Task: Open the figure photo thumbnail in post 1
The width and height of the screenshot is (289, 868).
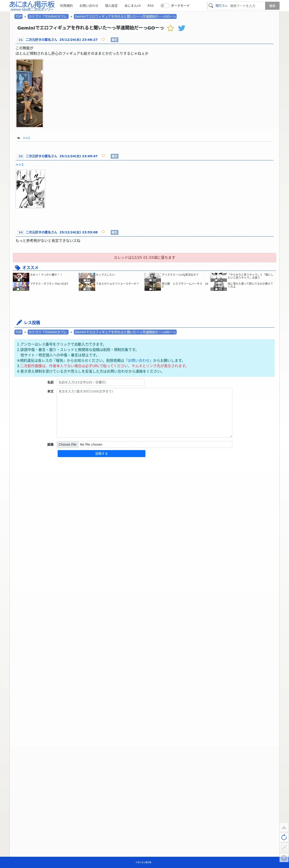Action: point(30,93)
